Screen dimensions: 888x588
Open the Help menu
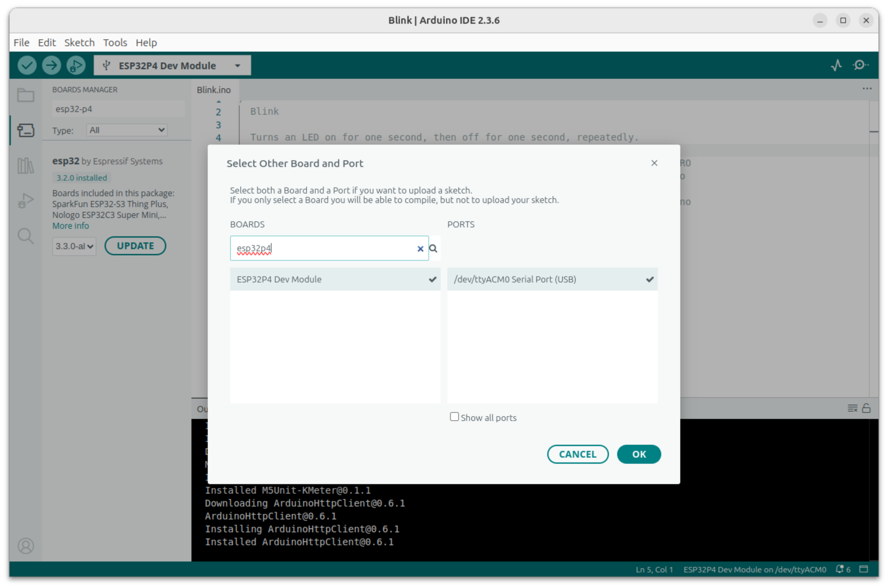(x=146, y=42)
